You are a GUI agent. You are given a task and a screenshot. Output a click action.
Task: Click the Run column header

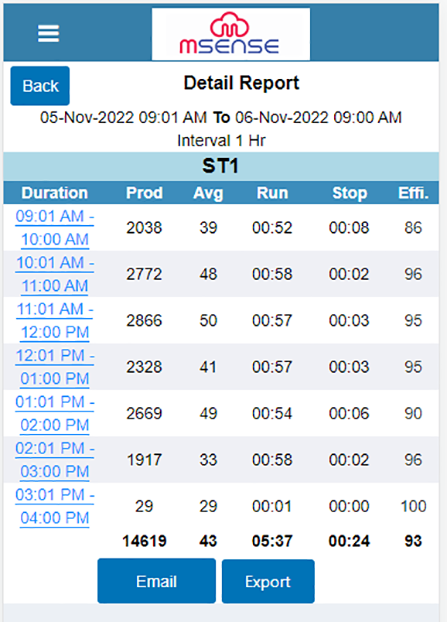[272, 193]
